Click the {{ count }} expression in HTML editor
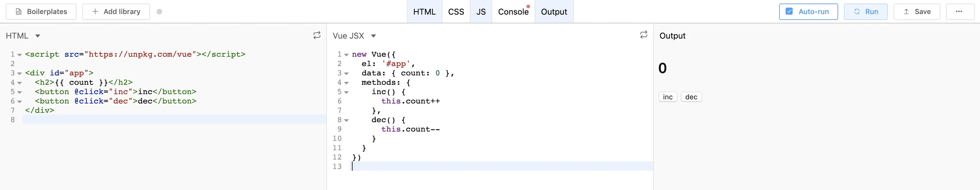 (82, 82)
